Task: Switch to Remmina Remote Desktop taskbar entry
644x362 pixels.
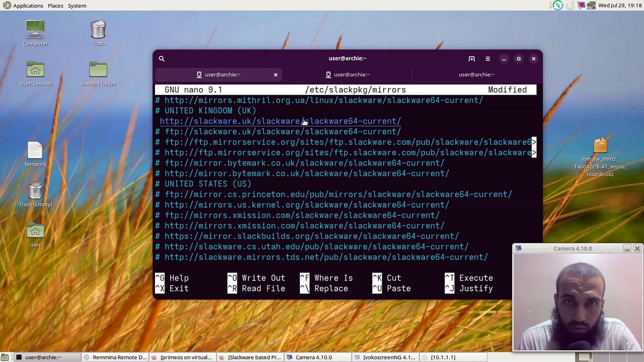Action: (115, 357)
